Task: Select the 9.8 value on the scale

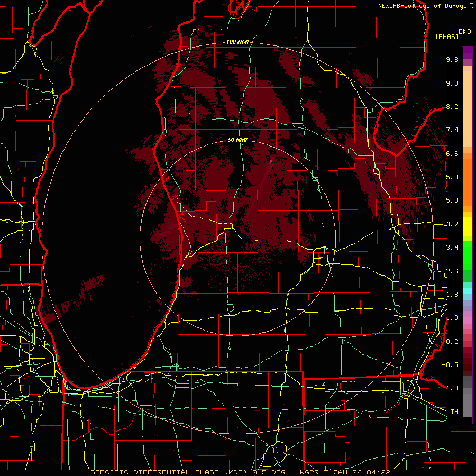Action: coord(452,59)
